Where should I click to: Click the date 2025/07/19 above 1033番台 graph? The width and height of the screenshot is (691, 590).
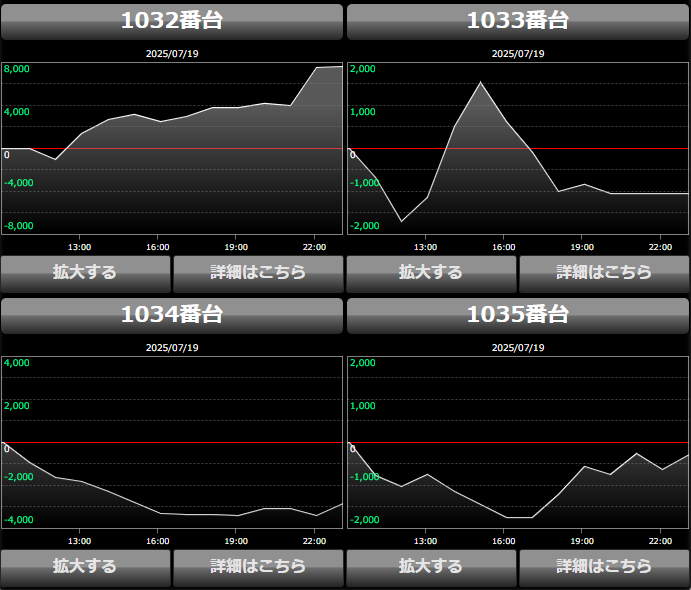(x=518, y=54)
